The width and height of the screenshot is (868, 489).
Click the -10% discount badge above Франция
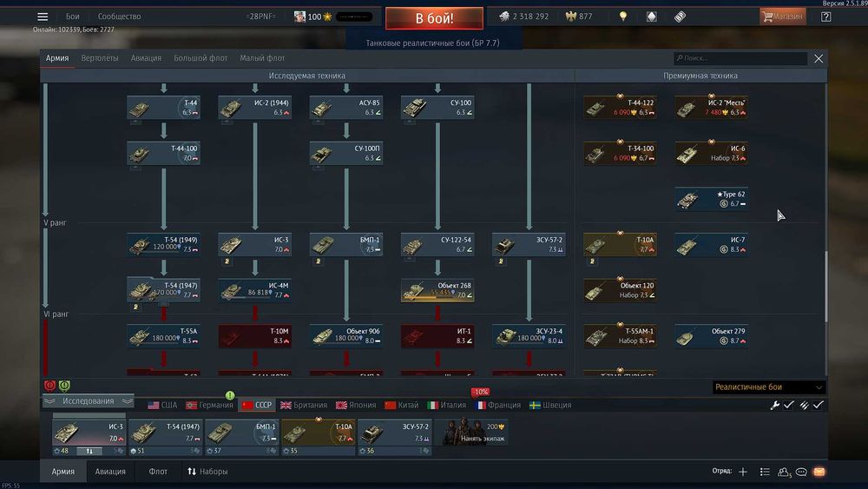(x=480, y=392)
